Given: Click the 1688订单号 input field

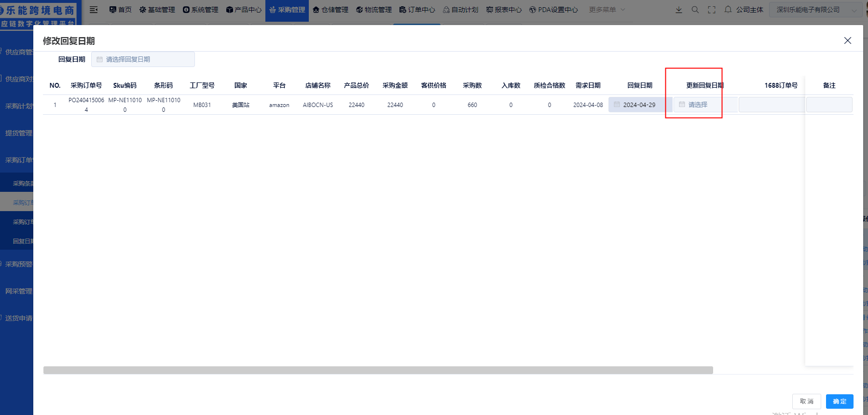Looking at the screenshot, I should coord(772,105).
